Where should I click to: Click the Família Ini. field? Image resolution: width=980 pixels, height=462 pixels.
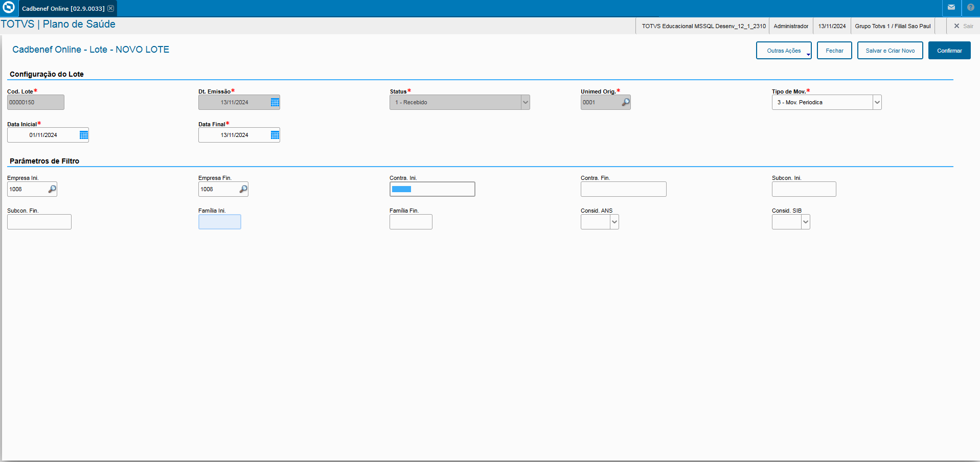[x=220, y=222]
